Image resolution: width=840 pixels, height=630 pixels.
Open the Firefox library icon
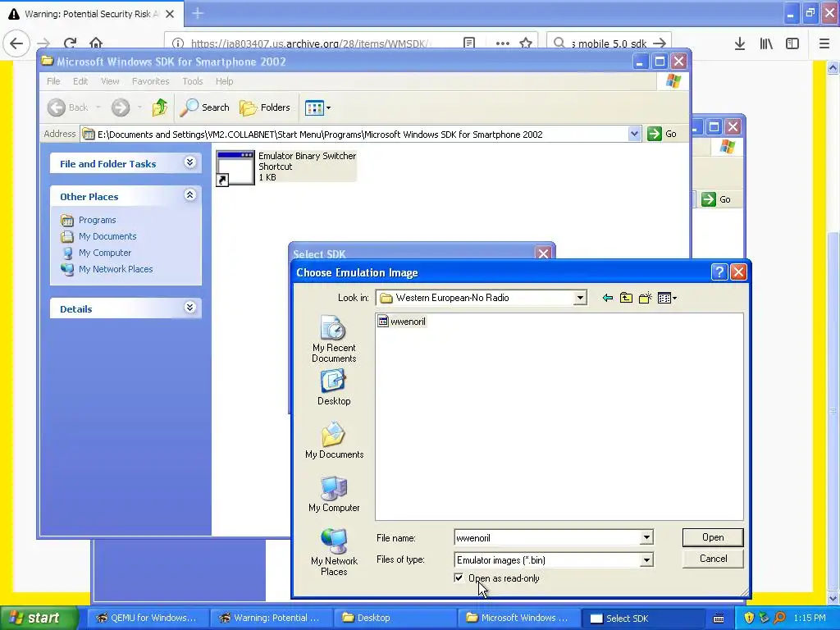pos(766,43)
